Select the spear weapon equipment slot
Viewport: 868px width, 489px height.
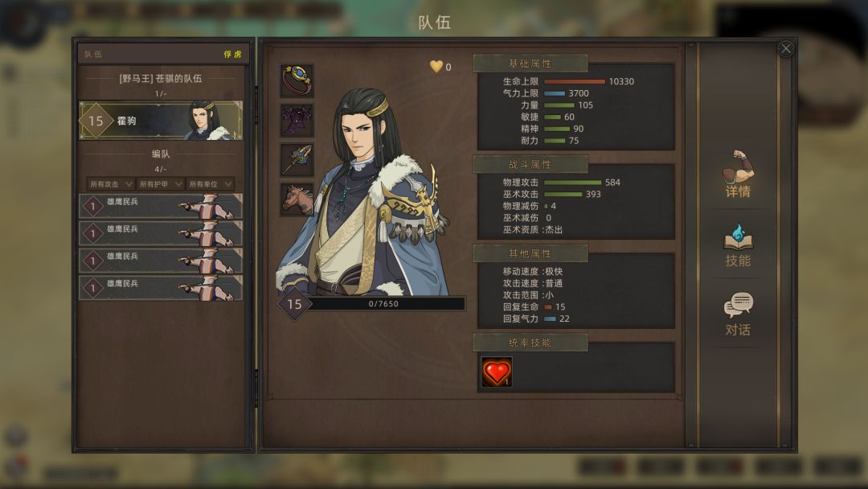[297, 159]
